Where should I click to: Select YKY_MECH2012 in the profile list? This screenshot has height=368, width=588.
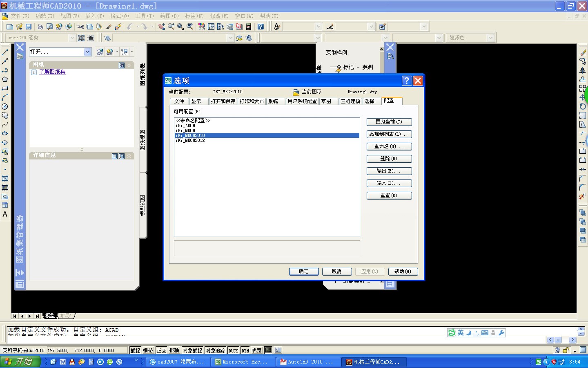coord(190,140)
